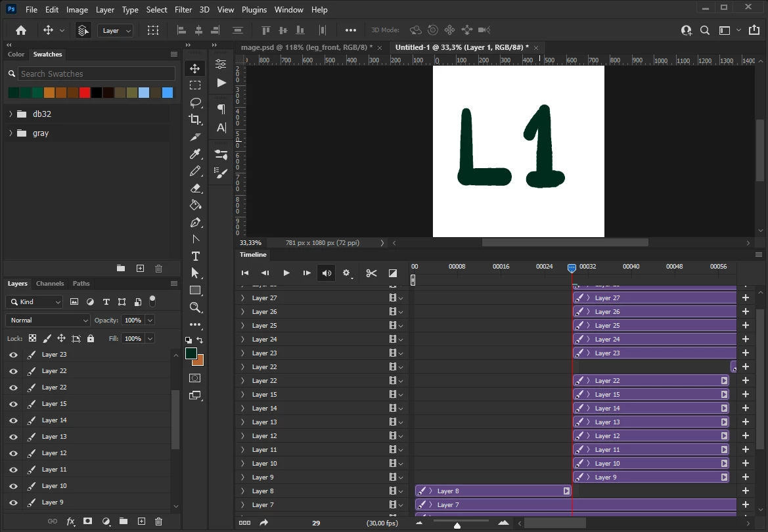This screenshot has width=768, height=532.
Task: Click the Home icon in options bar
Action: point(20,30)
